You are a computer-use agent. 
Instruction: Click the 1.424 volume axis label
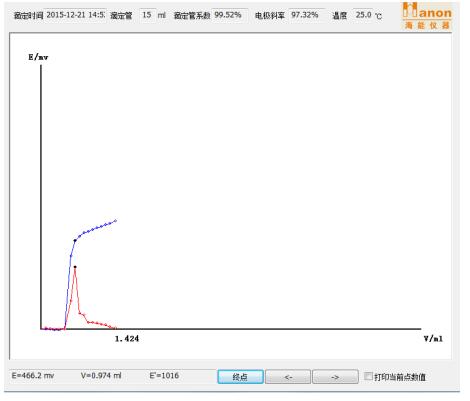pyautogui.click(x=127, y=339)
